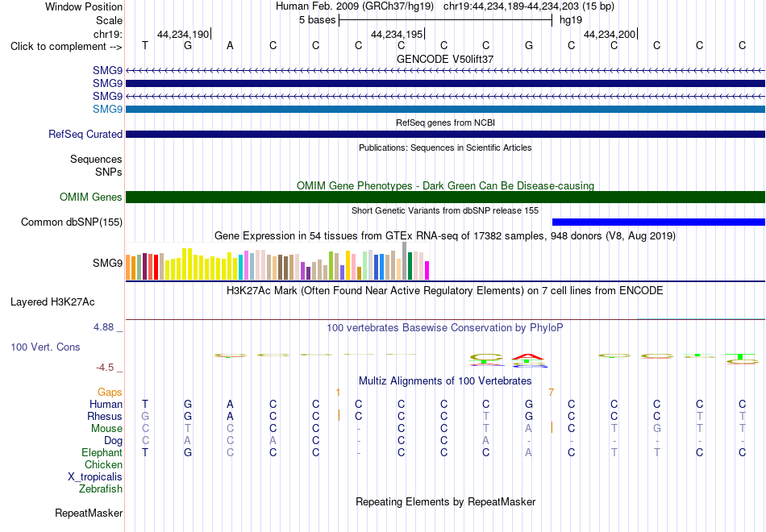
Task: Open the OMIM Genes track label
Action: 91,197
